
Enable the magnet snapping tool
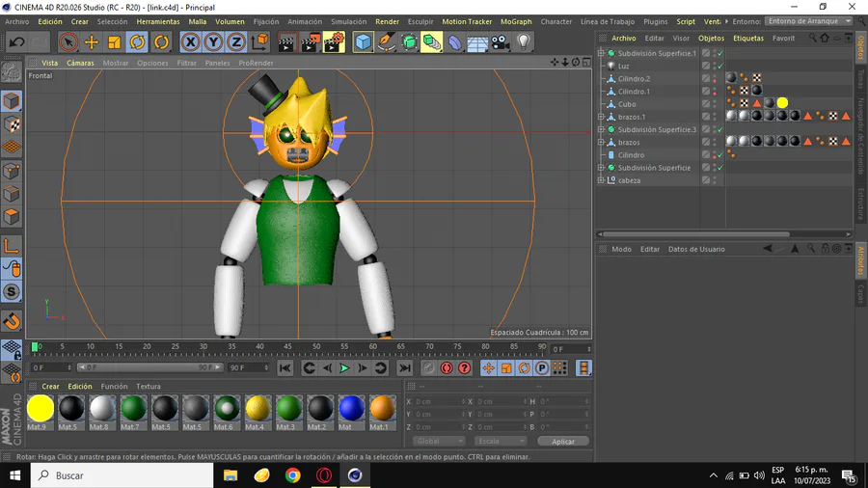pos(11,321)
